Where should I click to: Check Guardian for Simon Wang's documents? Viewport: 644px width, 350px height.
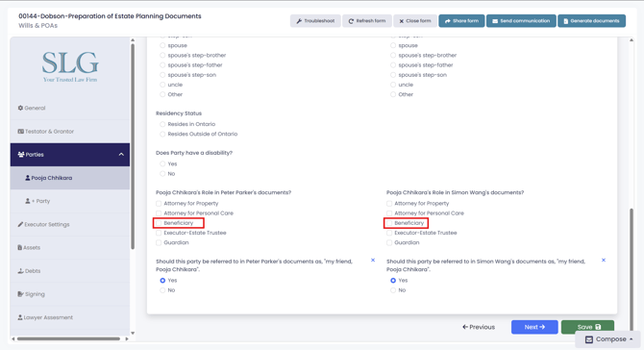tap(389, 242)
